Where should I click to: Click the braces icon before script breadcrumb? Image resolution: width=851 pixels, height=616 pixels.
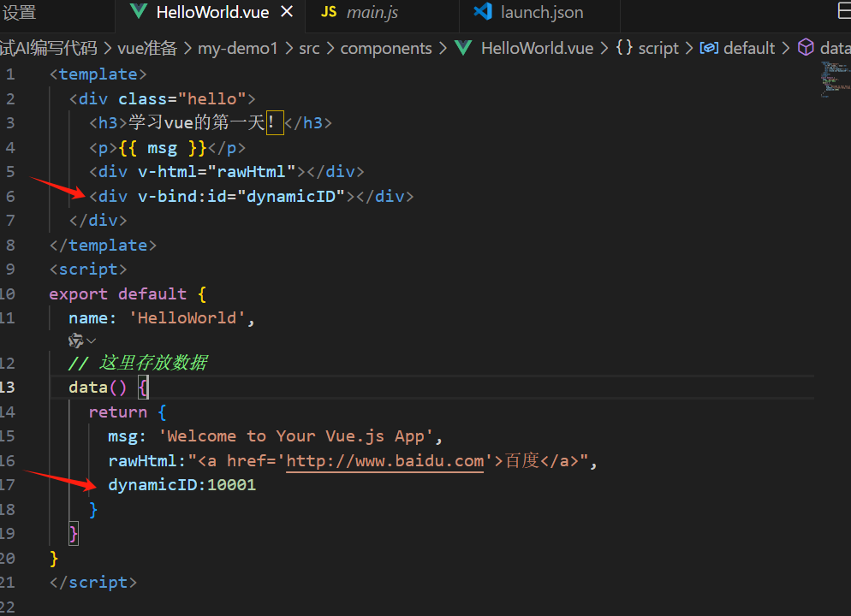coord(624,47)
